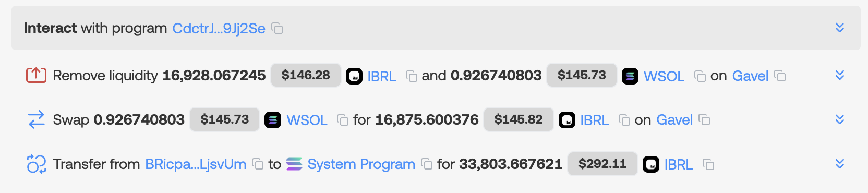
Task: Copy IBRL token in Remove liquidity row
Action: pos(412,76)
